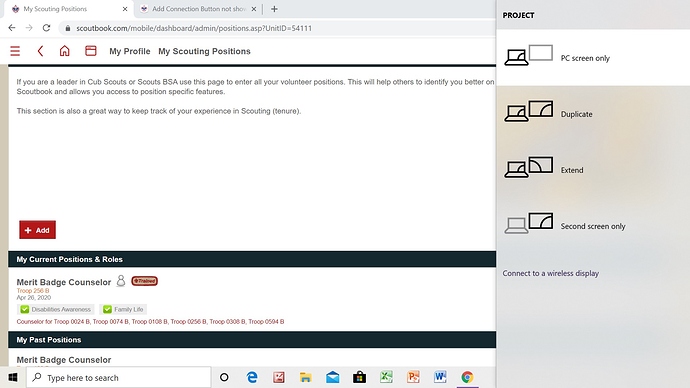
Task: Select Duplicate projection mode
Action: click(x=593, y=114)
